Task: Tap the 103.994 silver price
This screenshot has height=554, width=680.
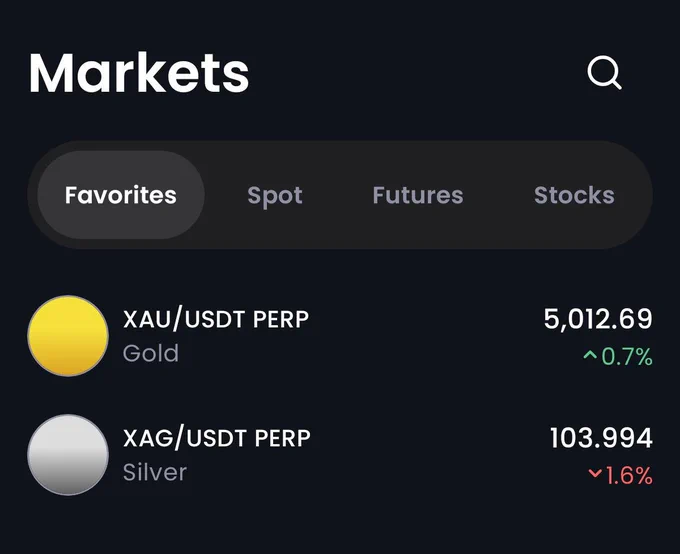Action: [x=601, y=438]
